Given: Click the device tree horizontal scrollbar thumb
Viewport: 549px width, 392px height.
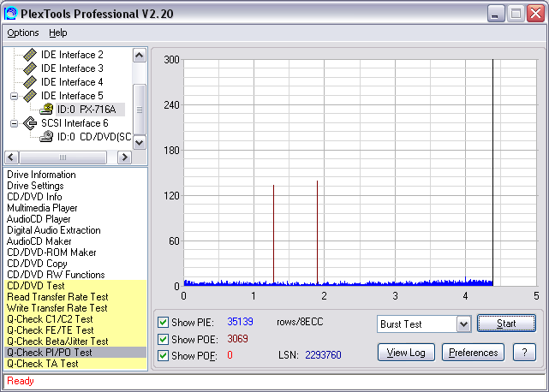Looking at the screenshot, I should (63, 157).
